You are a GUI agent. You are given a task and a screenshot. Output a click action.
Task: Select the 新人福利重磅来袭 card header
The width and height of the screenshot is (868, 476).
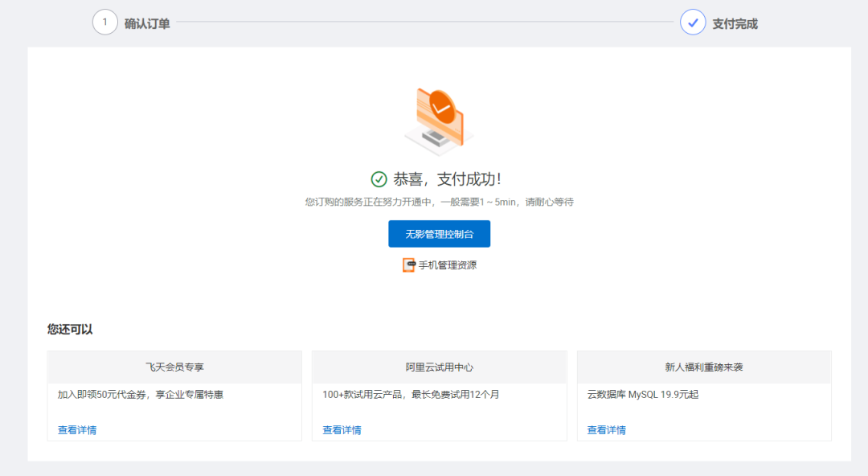pos(704,367)
